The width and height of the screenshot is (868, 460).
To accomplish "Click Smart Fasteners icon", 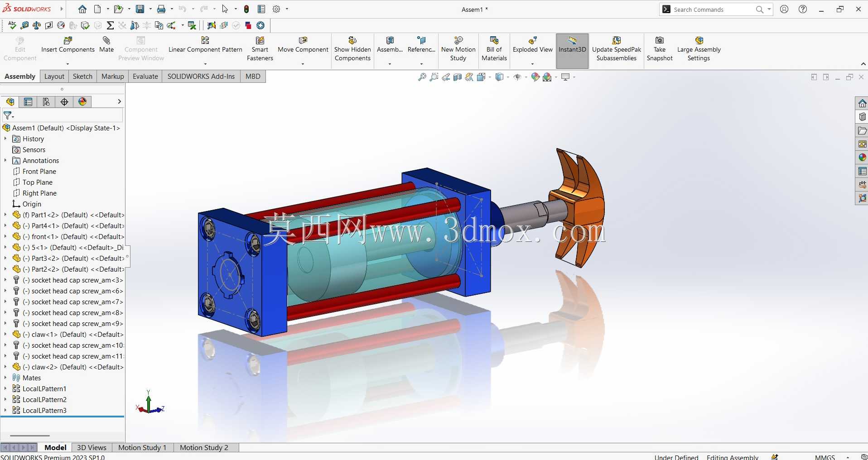I will [260, 41].
